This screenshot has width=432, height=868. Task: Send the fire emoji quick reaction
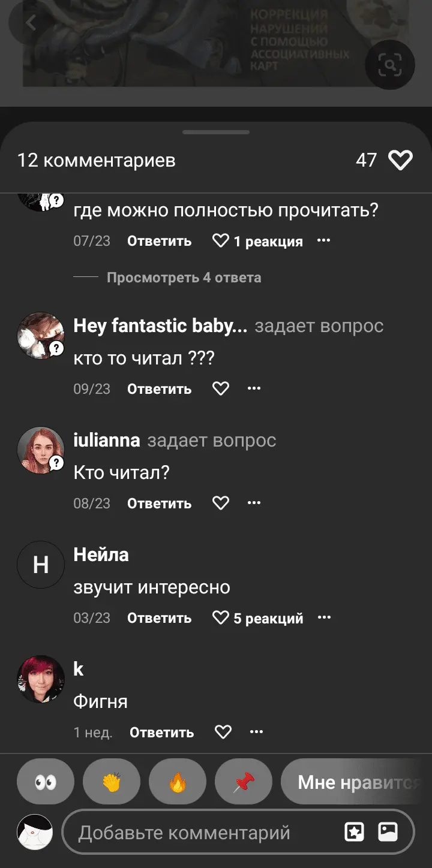pyautogui.click(x=178, y=782)
